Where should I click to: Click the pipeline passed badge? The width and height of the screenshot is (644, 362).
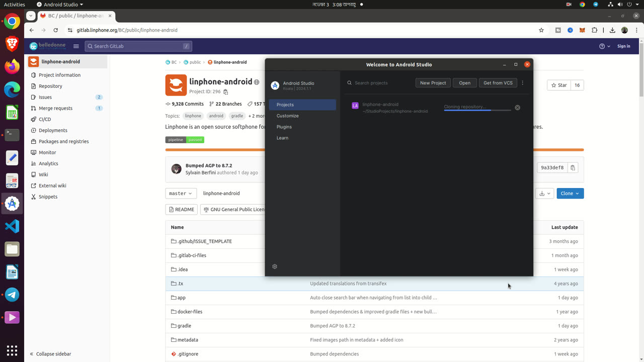pyautogui.click(x=185, y=140)
